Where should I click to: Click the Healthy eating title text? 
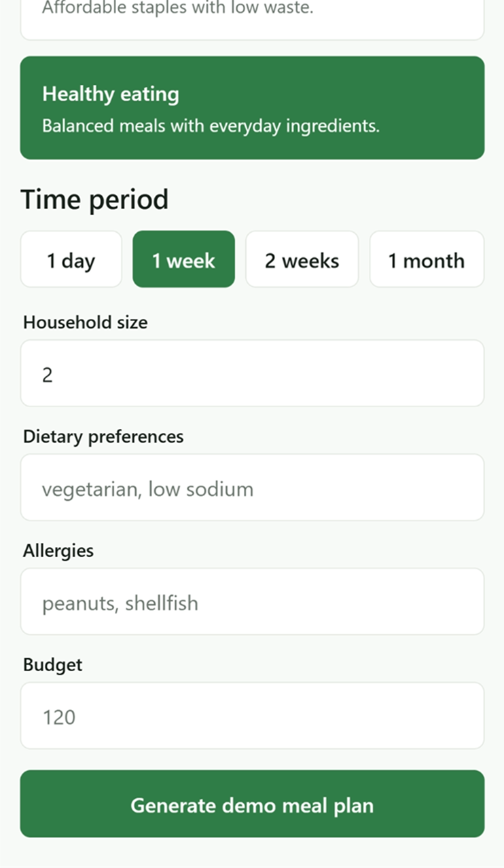pyautogui.click(x=111, y=94)
